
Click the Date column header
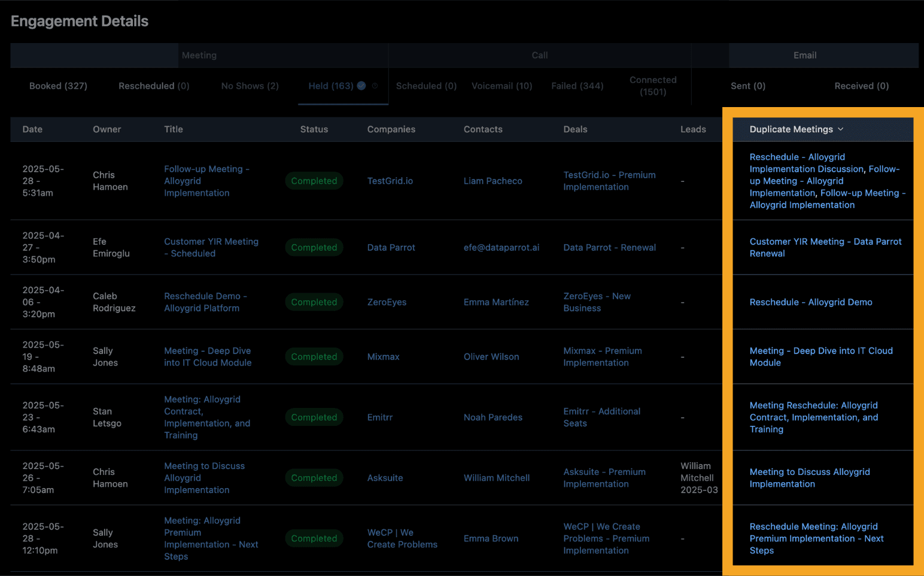[32, 129]
